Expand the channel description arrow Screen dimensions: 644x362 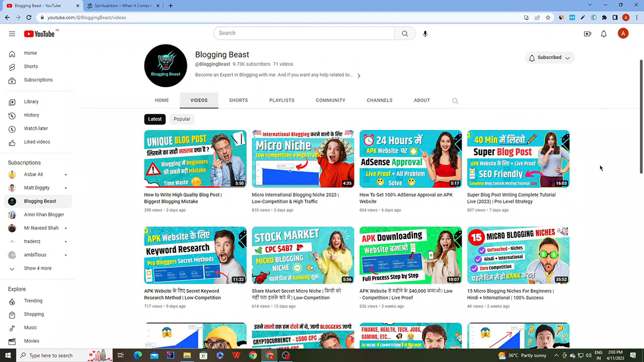pos(359,76)
